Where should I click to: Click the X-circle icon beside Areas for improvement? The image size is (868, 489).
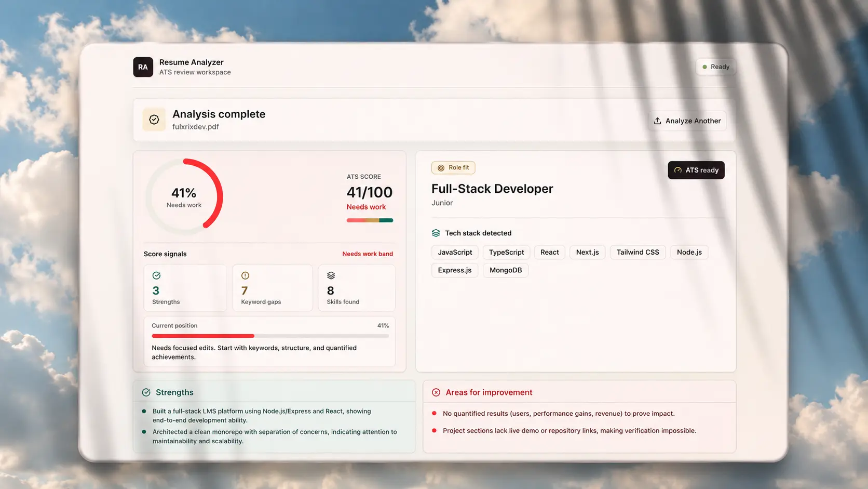(436, 392)
